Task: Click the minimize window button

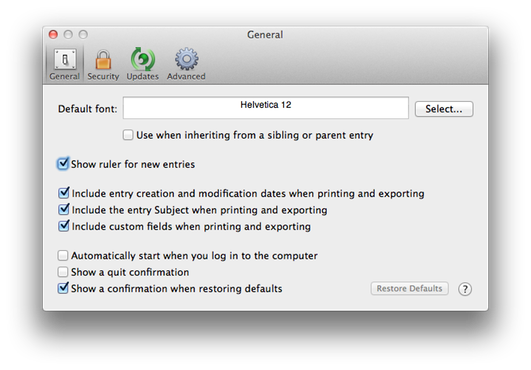Action: coord(68,35)
